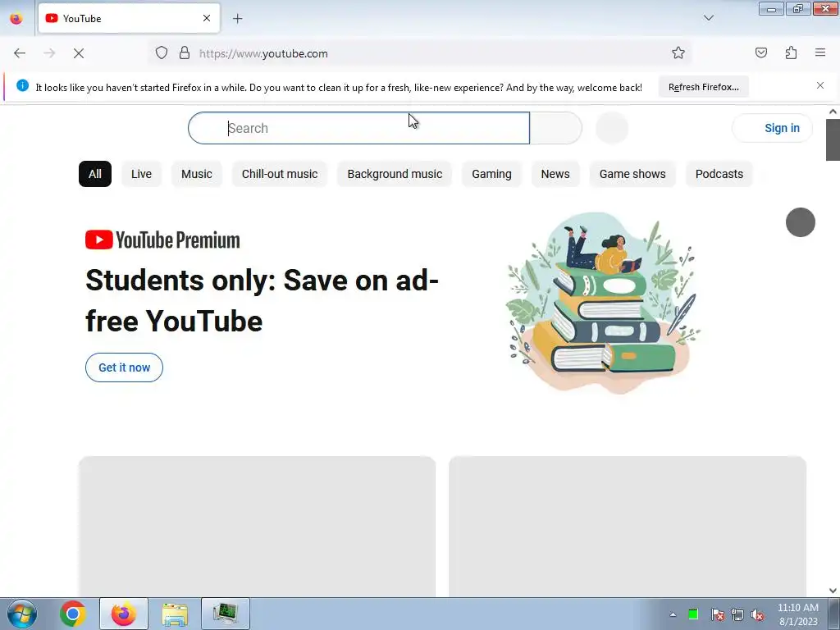Viewport: 840px width, 630px height.
Task: Stop loading the page with the X icon
Action: (x=79, y=53)
